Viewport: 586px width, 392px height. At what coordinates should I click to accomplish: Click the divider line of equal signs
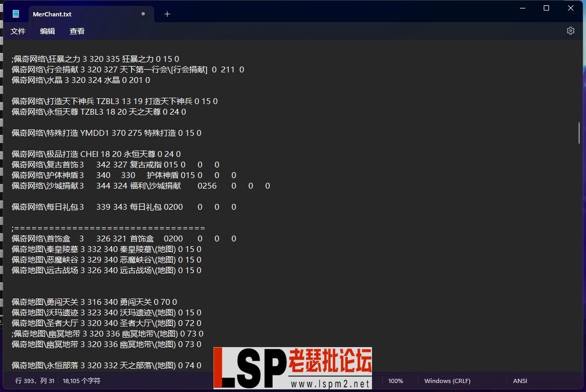tap(108, 228)
